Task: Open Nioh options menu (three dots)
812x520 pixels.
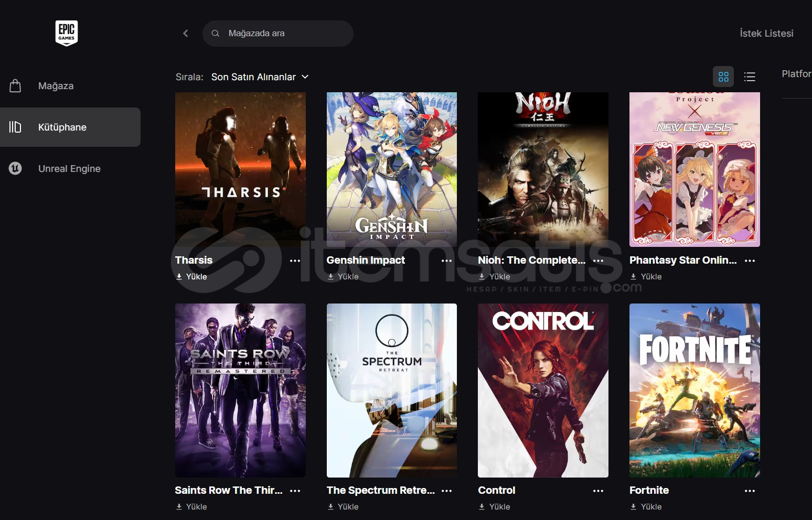Action: 599,261
